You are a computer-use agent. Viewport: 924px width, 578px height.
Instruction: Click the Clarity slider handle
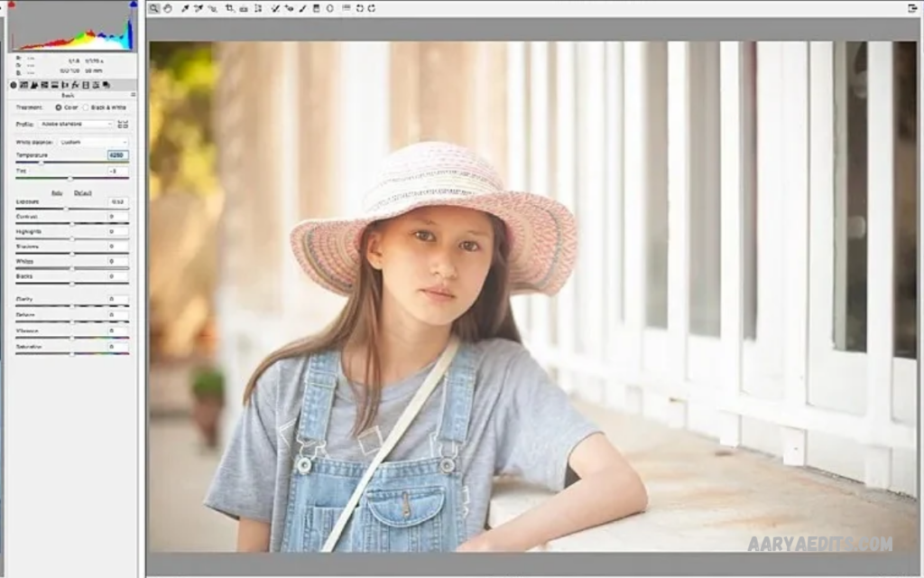coord(72,306)
